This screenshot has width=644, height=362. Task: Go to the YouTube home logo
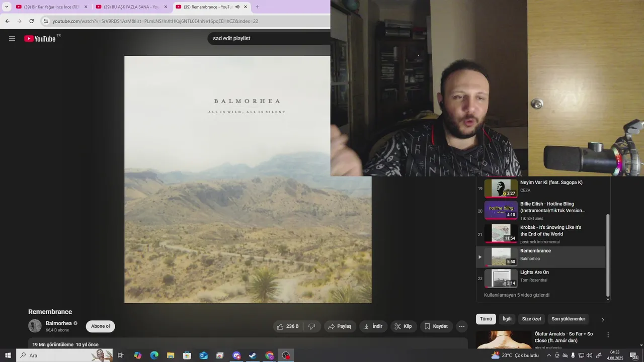[40, 38]
